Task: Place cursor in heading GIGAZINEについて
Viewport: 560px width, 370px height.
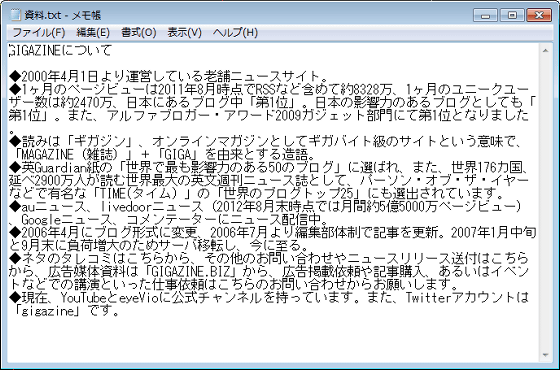Action: 60,50
